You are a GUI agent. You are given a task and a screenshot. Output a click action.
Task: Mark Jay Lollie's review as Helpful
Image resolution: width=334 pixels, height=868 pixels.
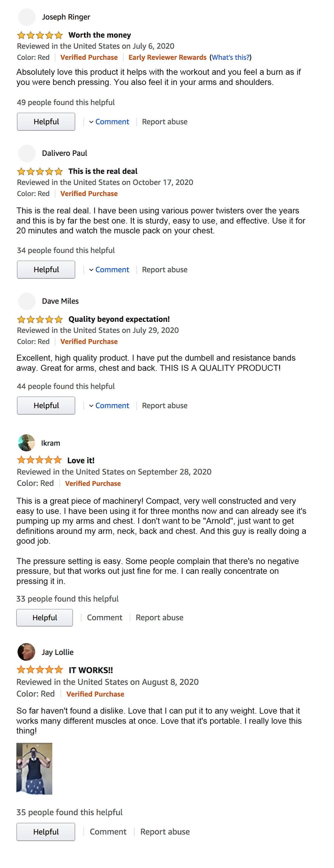click(46, 832)
